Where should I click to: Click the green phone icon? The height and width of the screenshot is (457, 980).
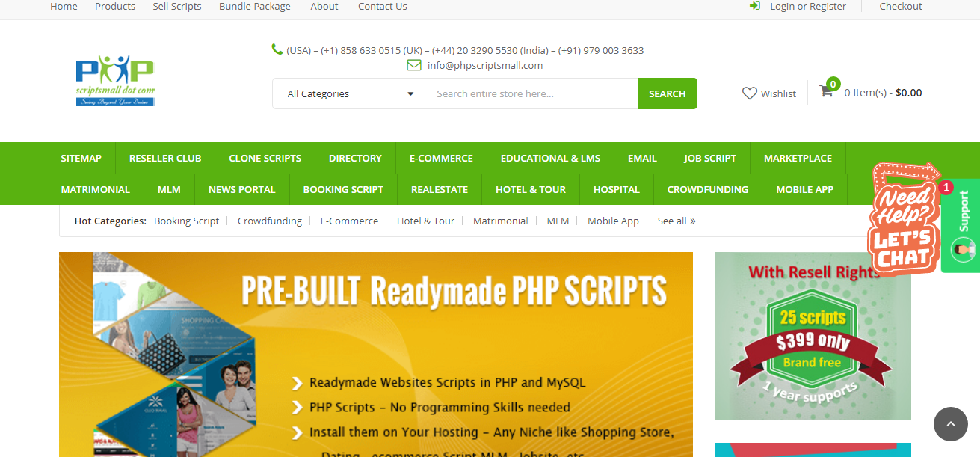276,49
